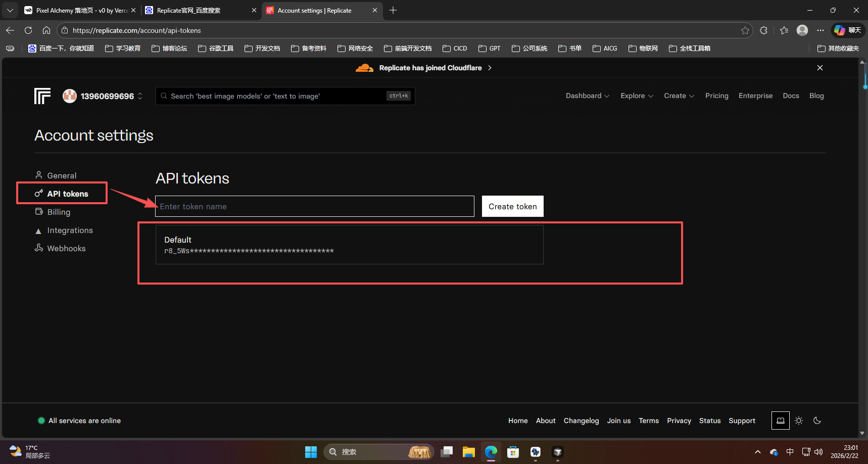Image resolution: width=868 pixels, height=464 pixels.
Task: Open the weather widget 17°C
Action: pos(30,452)
